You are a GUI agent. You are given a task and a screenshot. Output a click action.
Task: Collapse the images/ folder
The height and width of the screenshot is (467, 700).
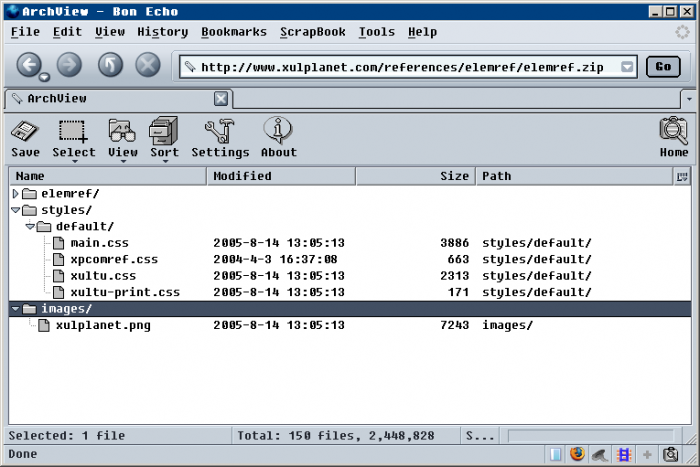pyautogui.click(x=15, y=309)
